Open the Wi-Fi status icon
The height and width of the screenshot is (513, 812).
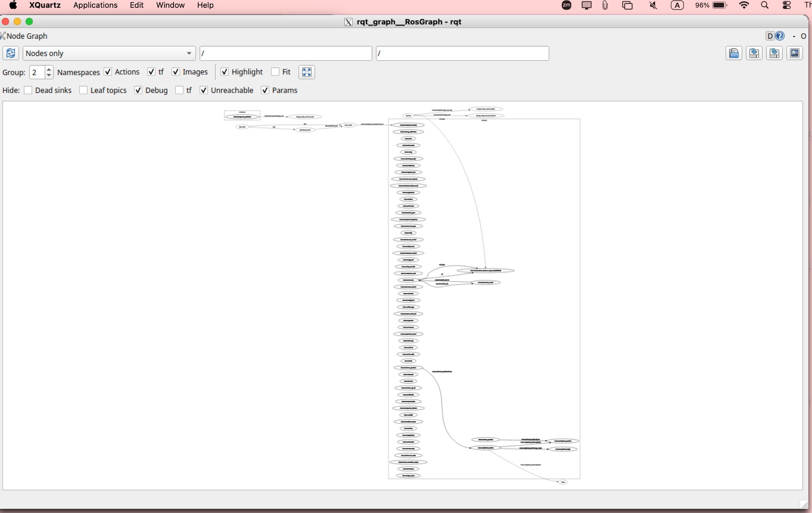click(x=744, y=5)
